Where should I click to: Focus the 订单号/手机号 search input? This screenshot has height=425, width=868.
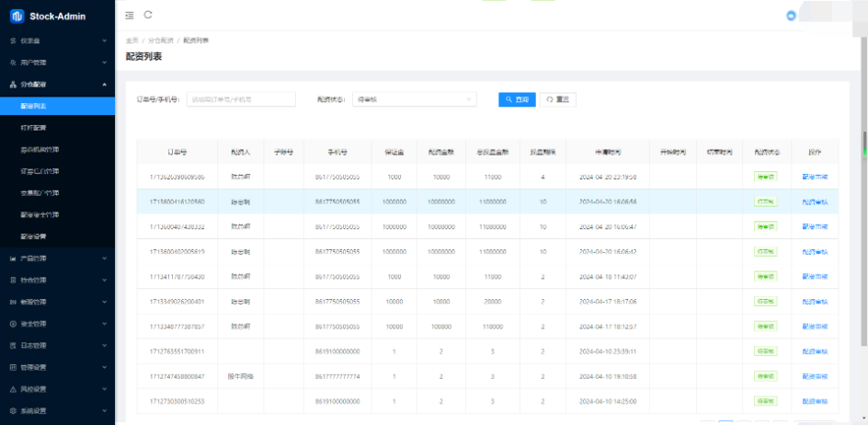[x=241, y=99]
